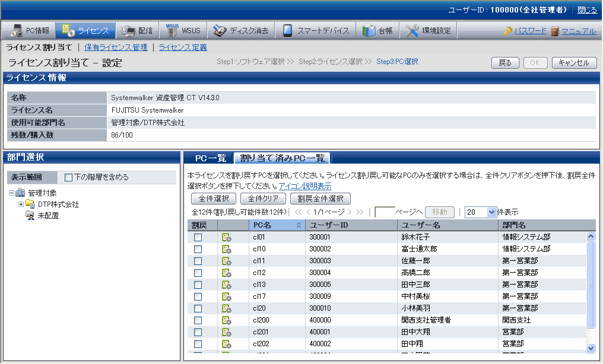Screen dimensions: 603x364
Task: Click the 閉じる link
Action: pyautogui.click(x=587, y=10)
